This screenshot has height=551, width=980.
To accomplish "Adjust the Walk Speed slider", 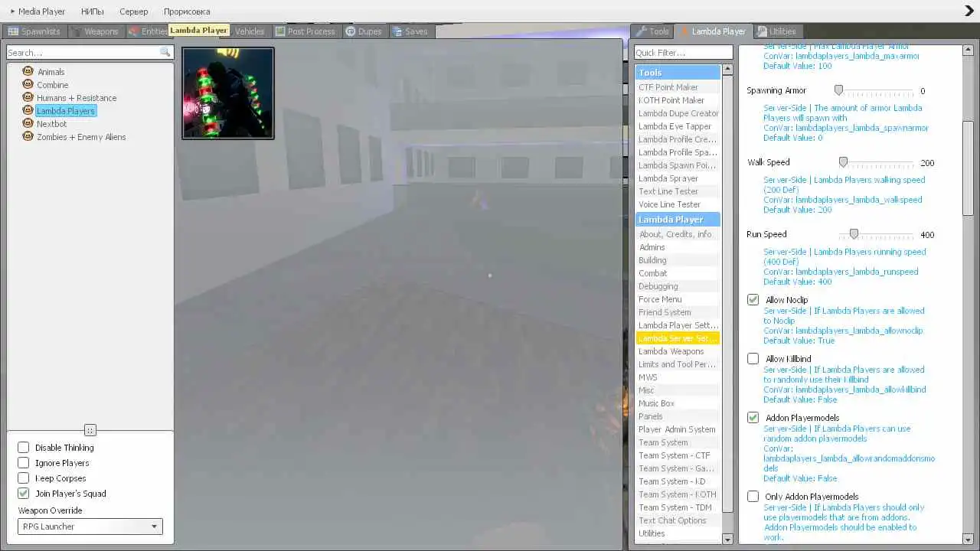I will coord(843,162).
